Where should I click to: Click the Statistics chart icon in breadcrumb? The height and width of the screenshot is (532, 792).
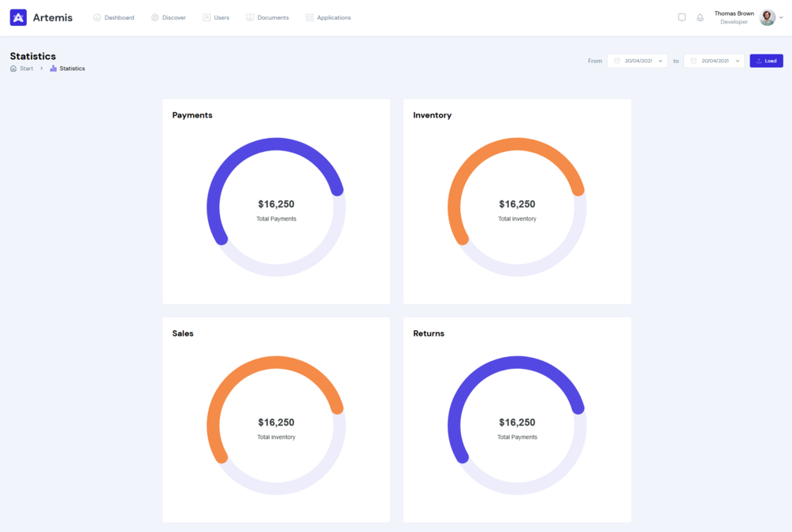tap(53, 69)
